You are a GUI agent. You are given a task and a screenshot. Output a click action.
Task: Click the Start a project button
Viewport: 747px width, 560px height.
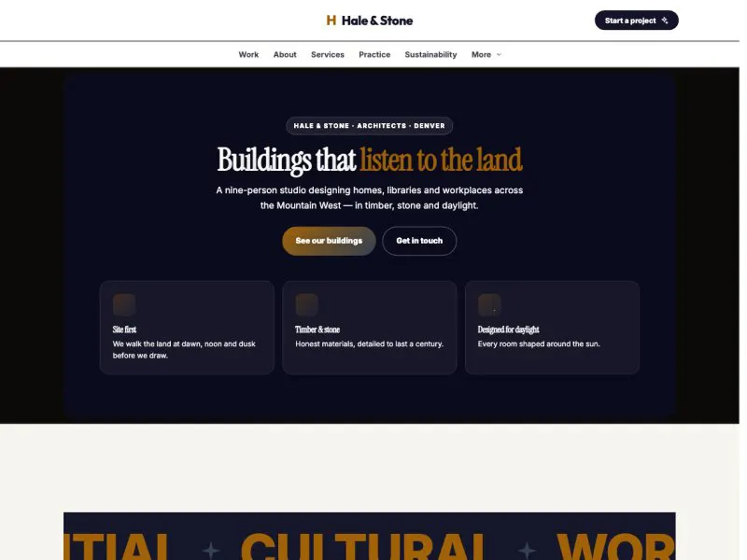(636, 21)
